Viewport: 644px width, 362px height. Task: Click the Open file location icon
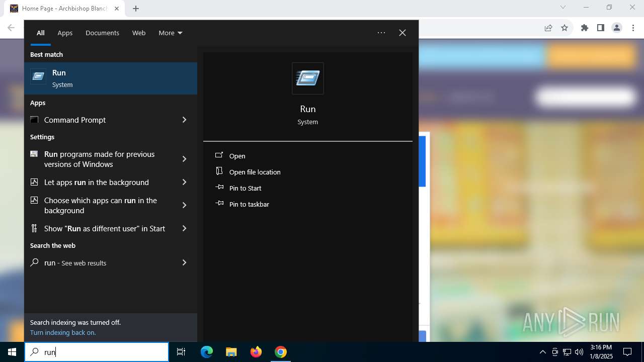pos(219,171)
